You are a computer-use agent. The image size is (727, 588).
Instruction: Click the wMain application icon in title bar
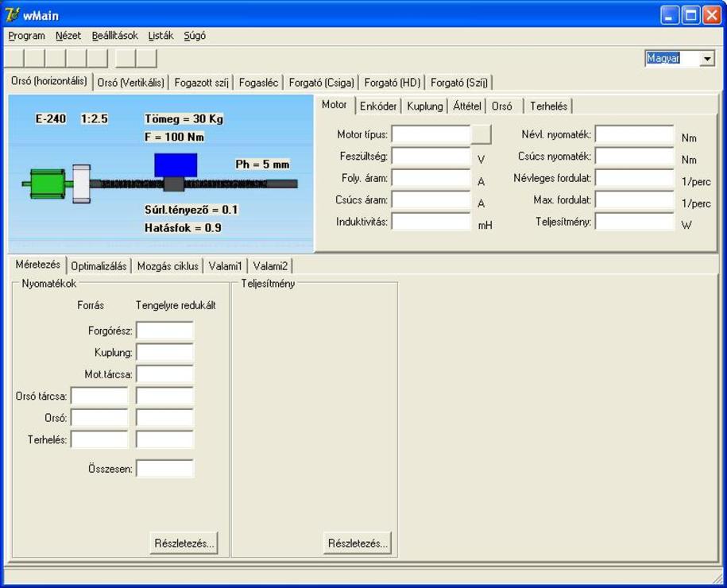[x=12, y=15]
